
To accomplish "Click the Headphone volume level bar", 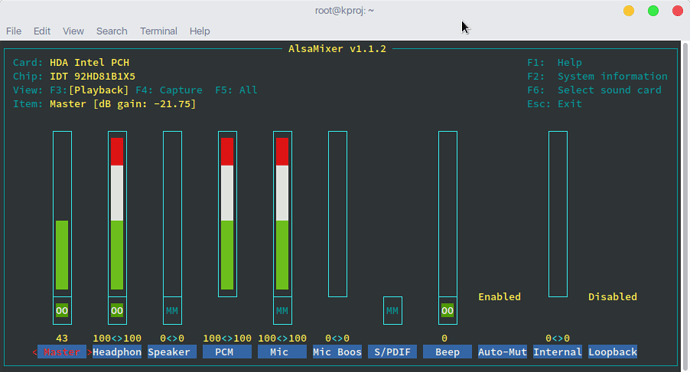I will tap(117, 214).
